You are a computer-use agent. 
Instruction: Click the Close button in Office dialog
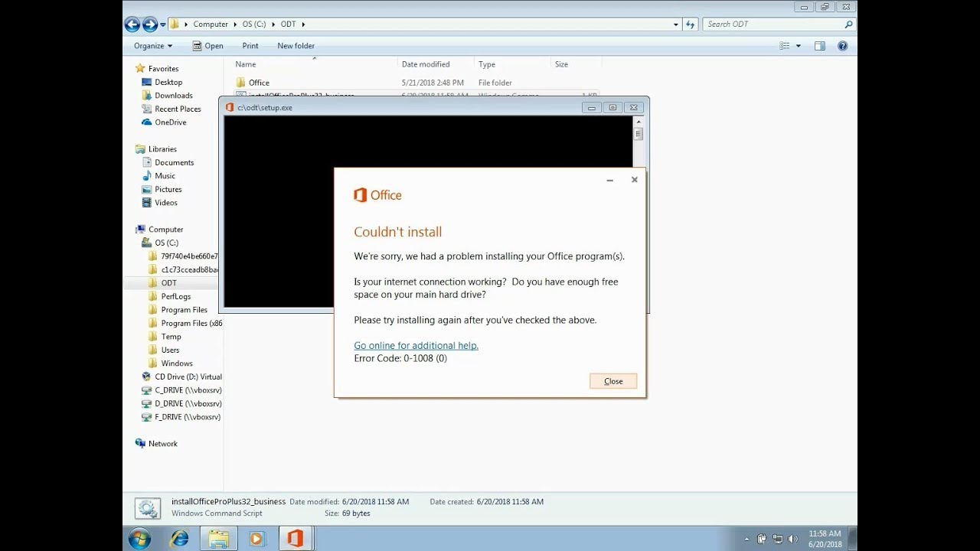tap(613, 381)
